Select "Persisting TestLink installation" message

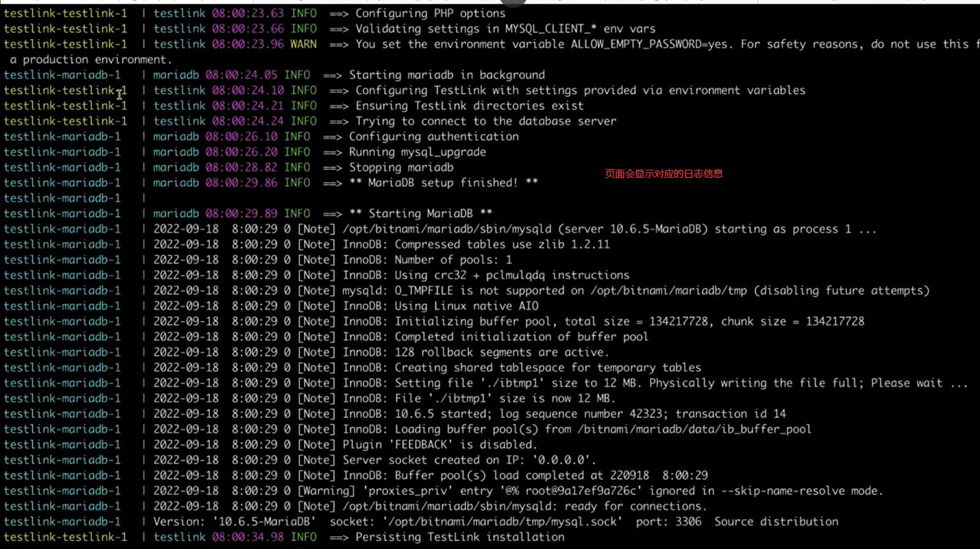pyautogui.click(x=460, y=537)
